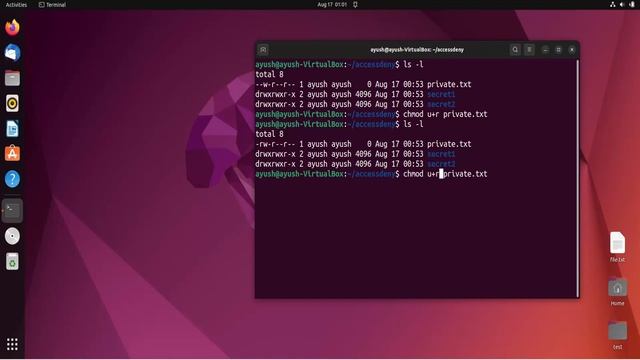Select the Home folder desktop icon
The width and height of the screenshot is (640, 360).
[617, 292]
